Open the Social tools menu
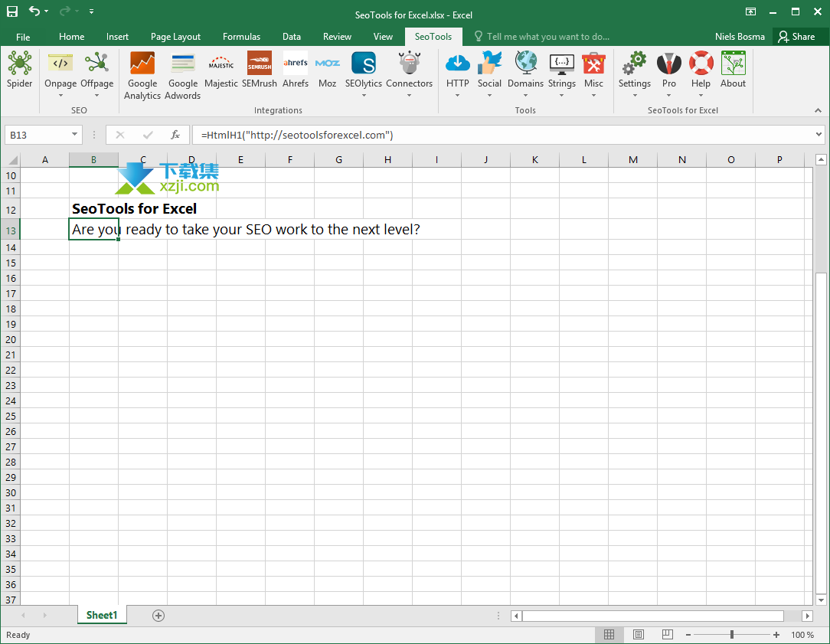 (x=489, y=74)
